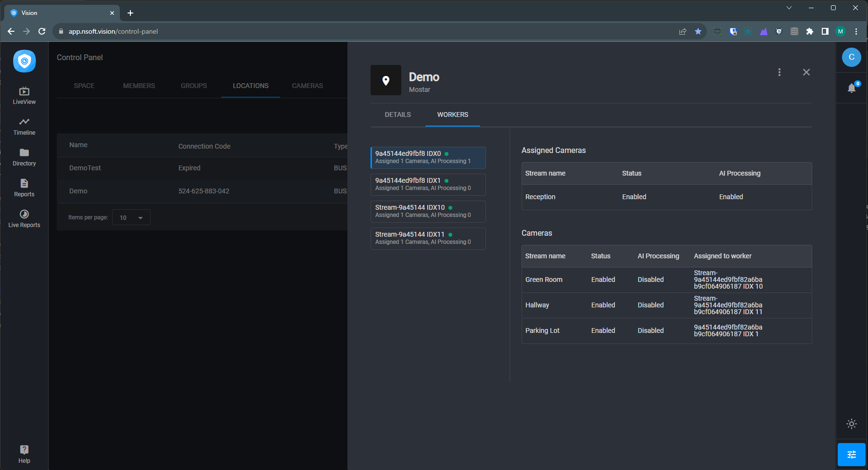
Task: Open the DETAILS tab of Demo
Action: coord(398,114)
